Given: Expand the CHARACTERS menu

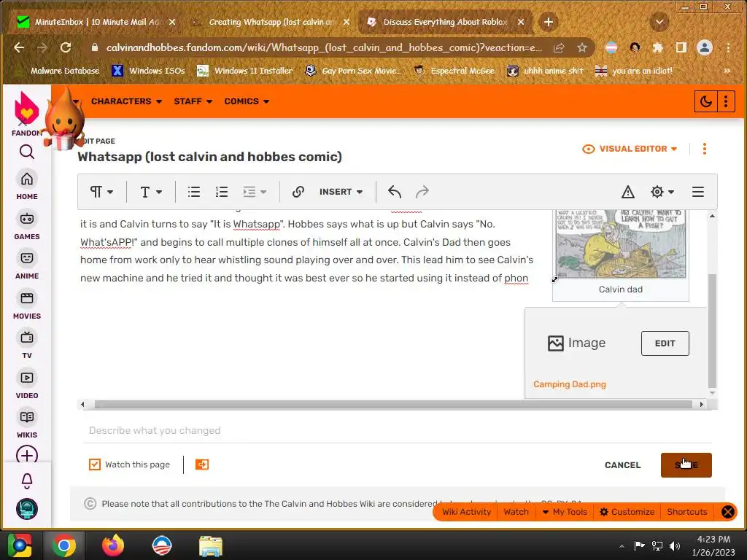Looking at the screenshot, I should point(126,101).
